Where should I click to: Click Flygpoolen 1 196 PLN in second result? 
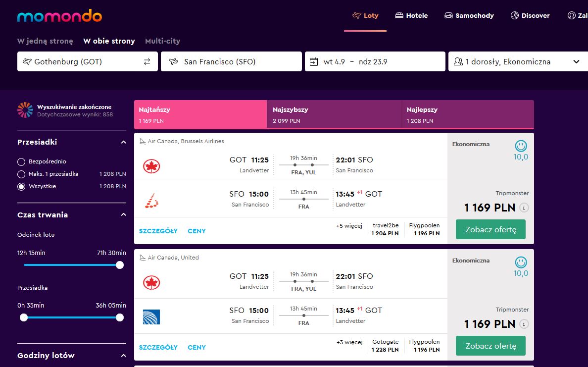tap(425, 346)
